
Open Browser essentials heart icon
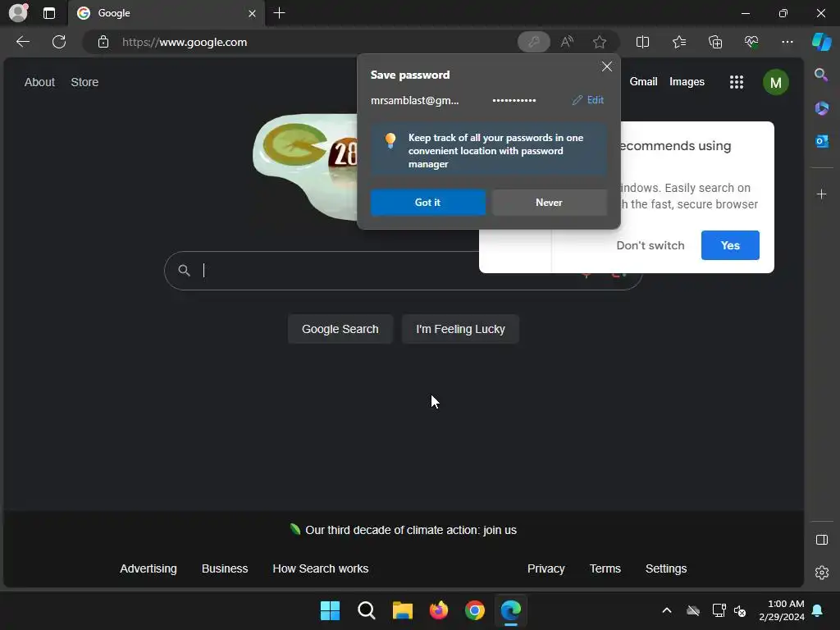coord(751,42)
